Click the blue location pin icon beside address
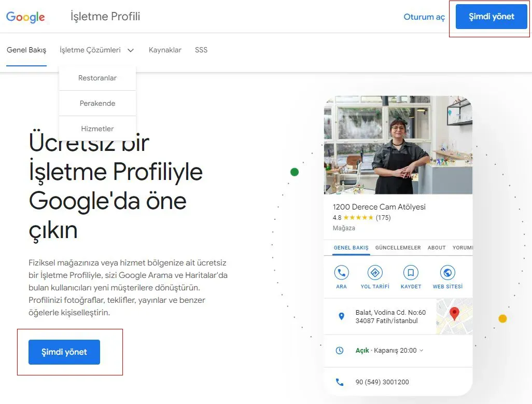Screen dimensions: 532x404 (342, 316)
